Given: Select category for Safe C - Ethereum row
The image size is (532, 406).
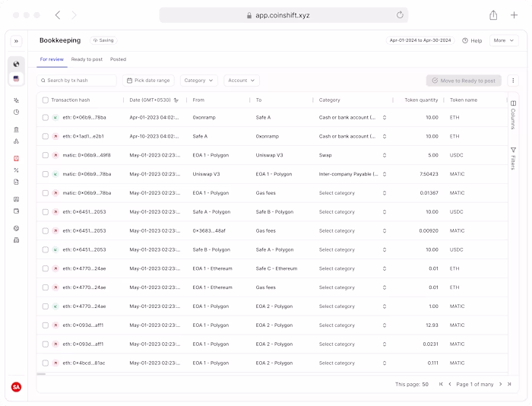Looking at the screenshot, I should coord(353,268).
